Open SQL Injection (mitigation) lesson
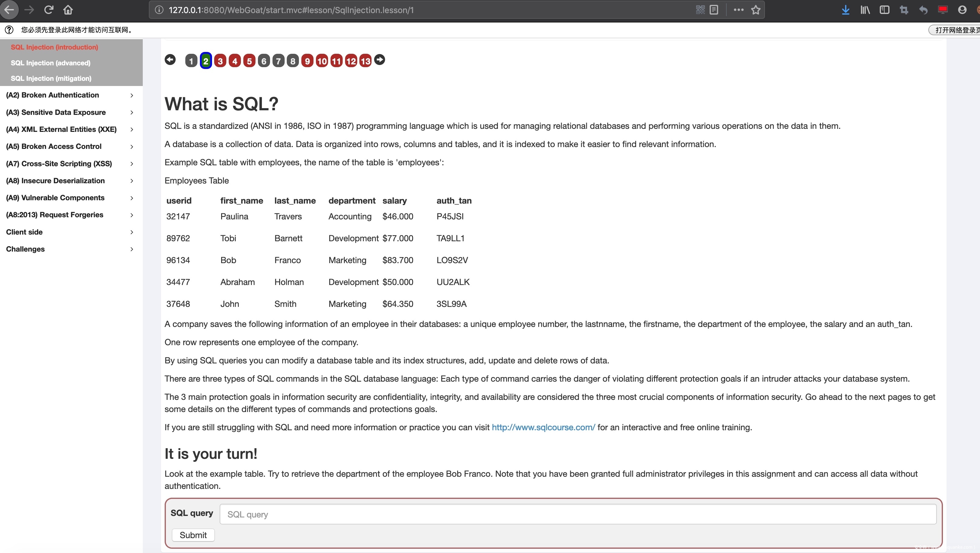Viewport: 980px width, 553px height. pos(51,78)
